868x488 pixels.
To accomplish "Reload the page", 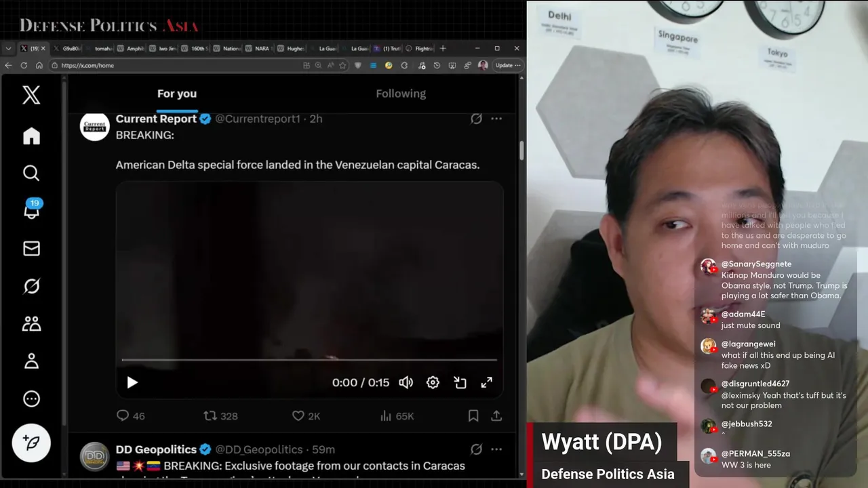I will [24, 65].
